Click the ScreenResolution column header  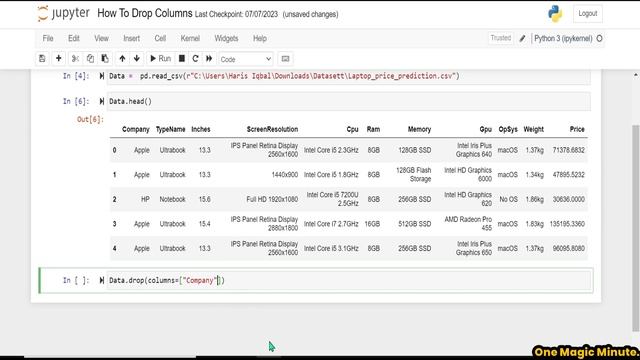pyautogui.click(x=272, y=129)
